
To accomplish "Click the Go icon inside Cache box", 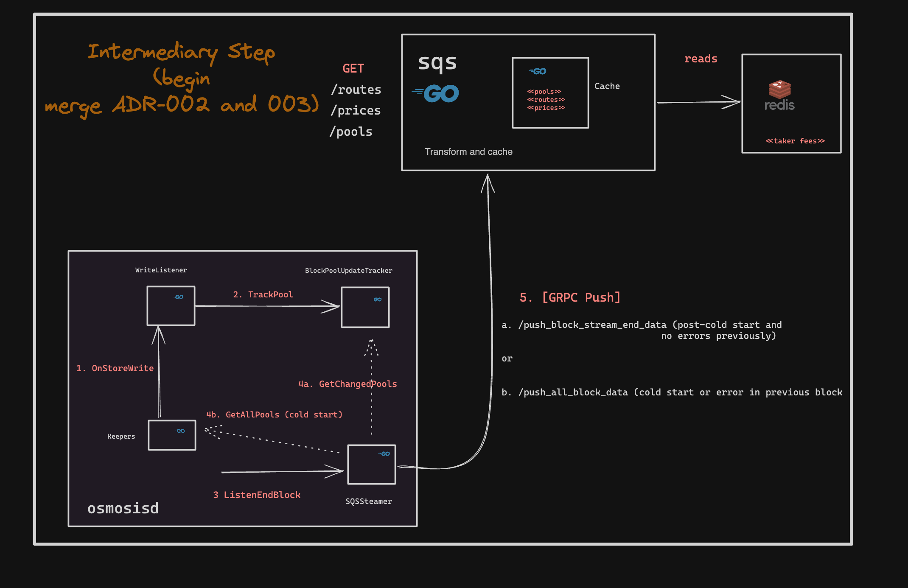I will click(538, 71).
